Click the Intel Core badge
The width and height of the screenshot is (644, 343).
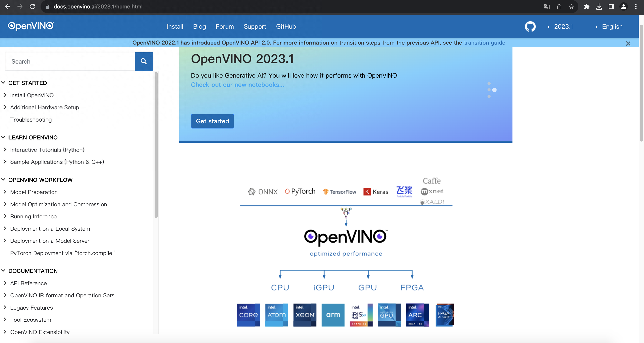click(248, 315)
